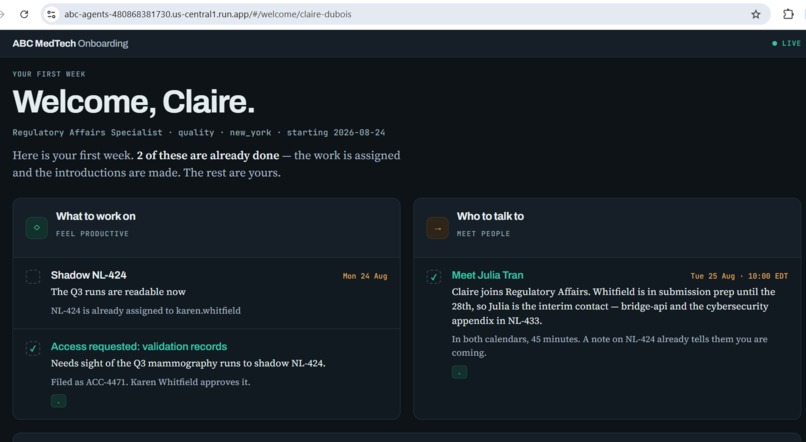Screen dimensions: 806x442
Task: Click the green diamond icon beside What to work on
Action: tap(36, 228)
